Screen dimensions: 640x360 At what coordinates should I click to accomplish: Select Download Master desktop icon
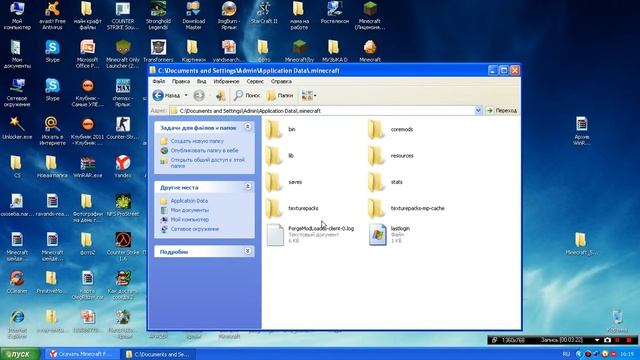coord(193,16)
